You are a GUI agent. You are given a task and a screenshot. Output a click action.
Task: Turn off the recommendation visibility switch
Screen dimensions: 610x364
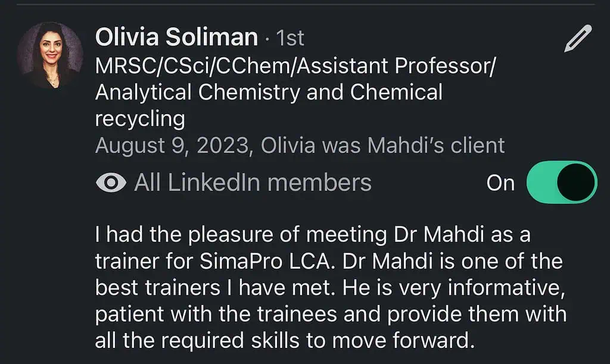(561, 182)
